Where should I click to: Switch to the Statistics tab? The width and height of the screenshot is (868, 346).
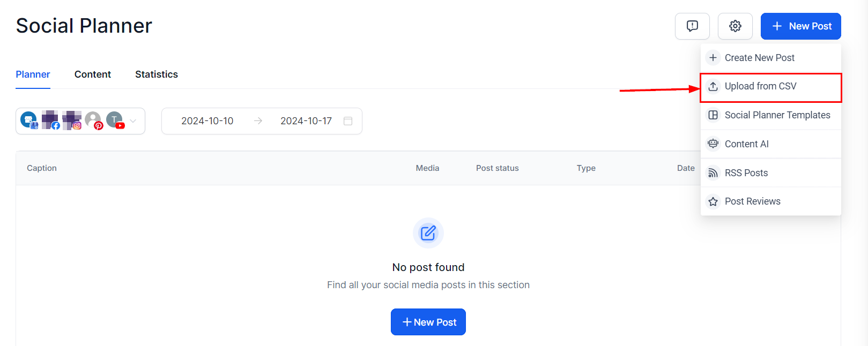(x=157, y=74)
